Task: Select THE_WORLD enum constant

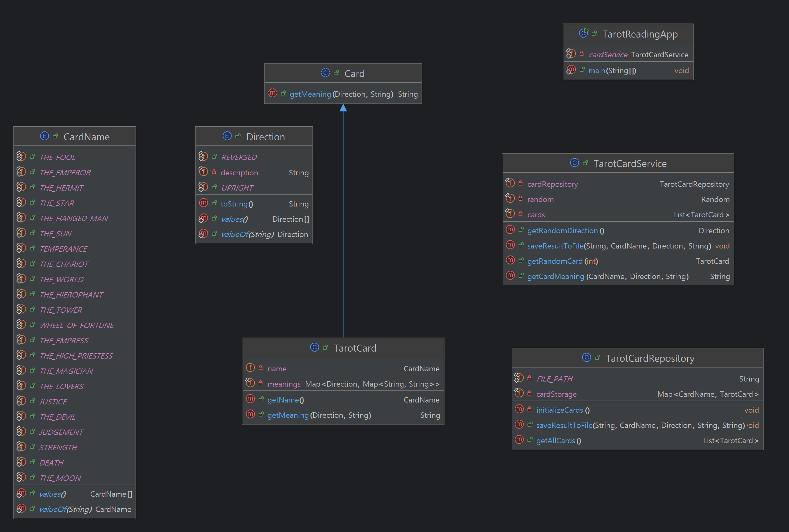Action: 61,280
